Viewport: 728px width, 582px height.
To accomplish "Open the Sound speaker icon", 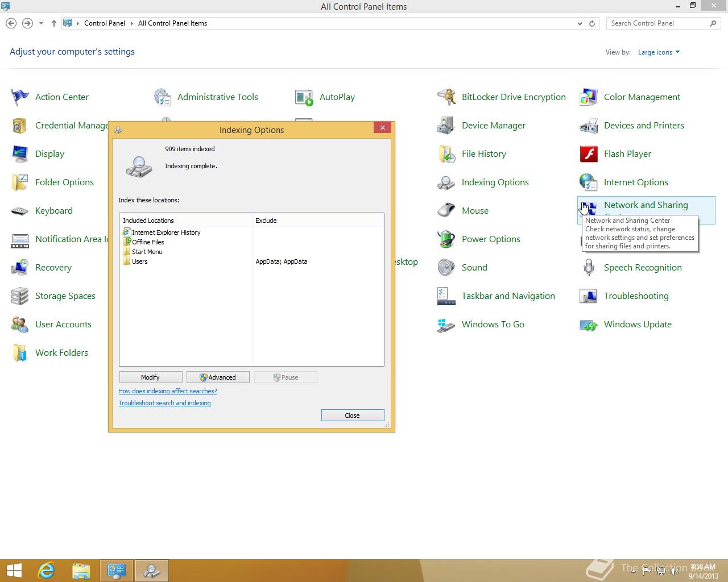I will point(446,268).
